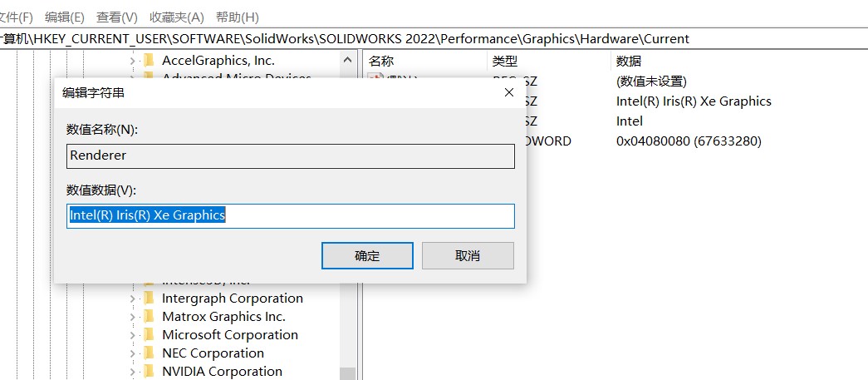Screen dimensions: 868x380
Task: Open the 查看(V) menu
Action: (x=117, y=17)
